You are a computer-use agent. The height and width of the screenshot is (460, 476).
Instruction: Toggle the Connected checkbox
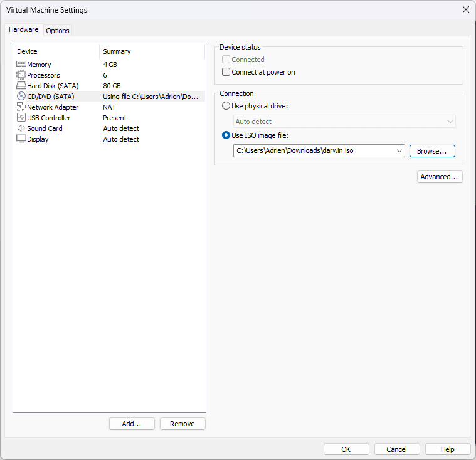pos(226,59)
